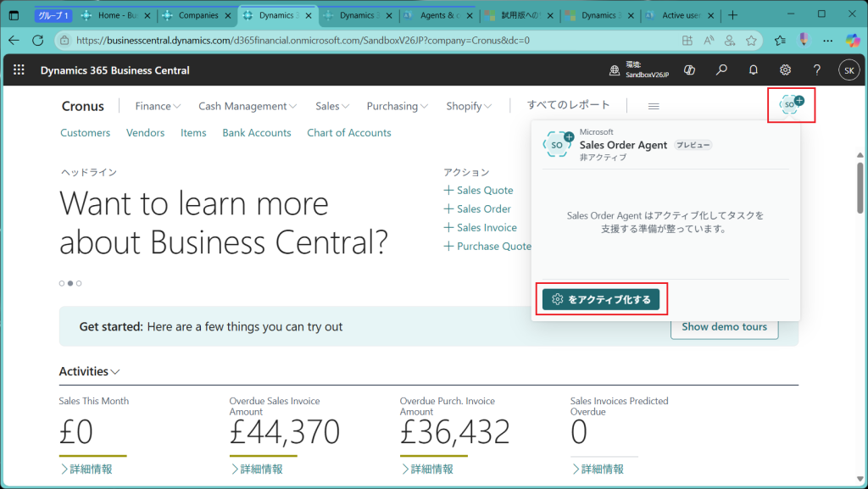Open the app launcher waffle menu

click(x=19, y=69)
